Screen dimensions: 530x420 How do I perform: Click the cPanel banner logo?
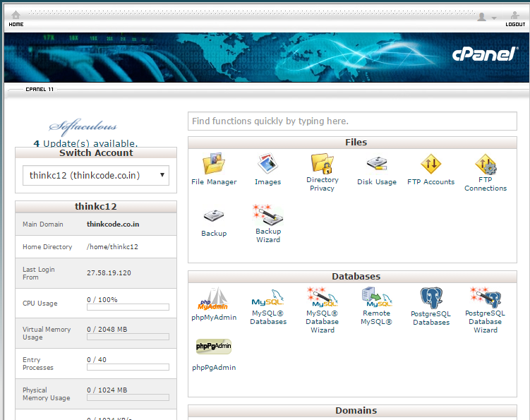pos(485,54)
